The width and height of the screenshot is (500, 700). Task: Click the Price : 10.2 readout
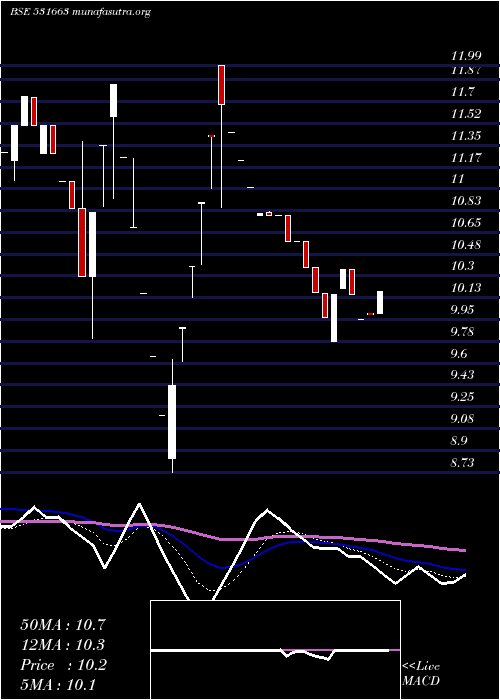[63, 665]
